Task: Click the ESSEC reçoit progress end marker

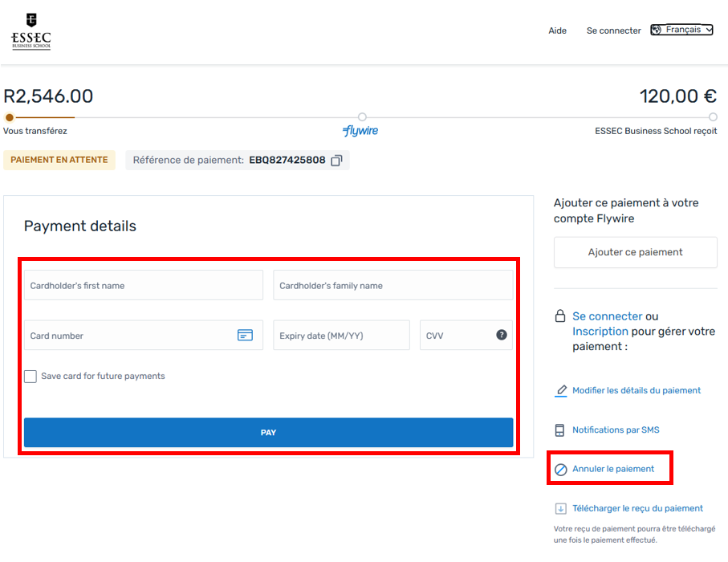Action: (713, 116)
